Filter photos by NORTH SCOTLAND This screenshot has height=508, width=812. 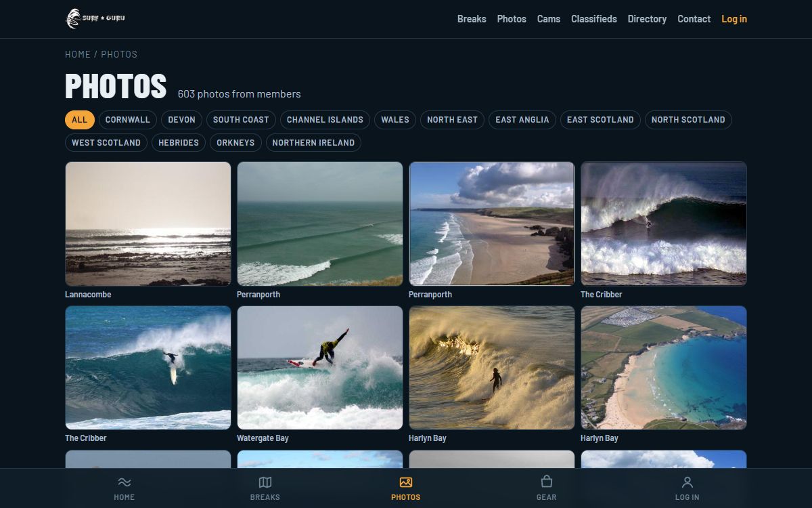688,120
